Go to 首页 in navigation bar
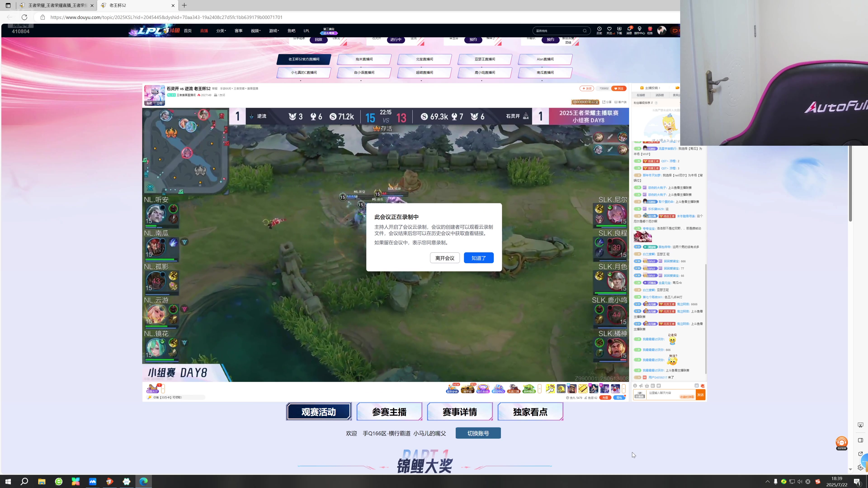This screenshot has height=488, width=868. 188,31
